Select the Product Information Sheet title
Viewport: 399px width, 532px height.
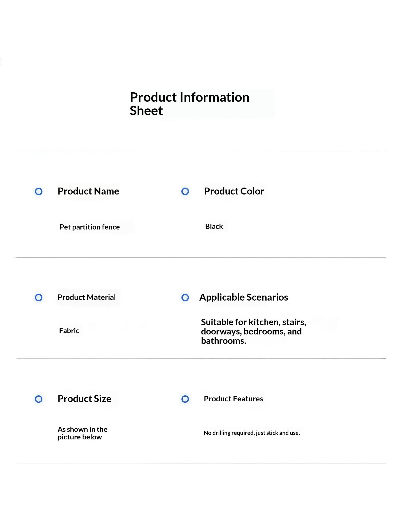point(190,104)
